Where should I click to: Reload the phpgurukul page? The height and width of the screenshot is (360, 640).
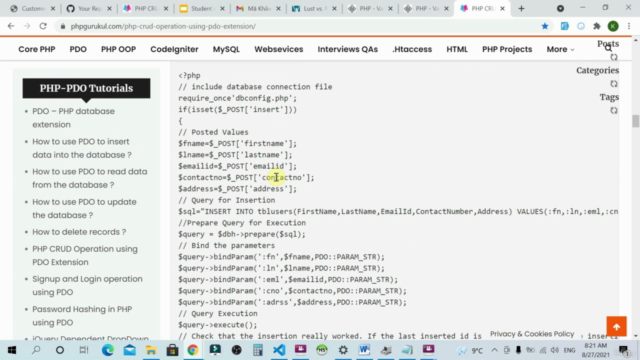pyautogui.click(x=43, y=26)
